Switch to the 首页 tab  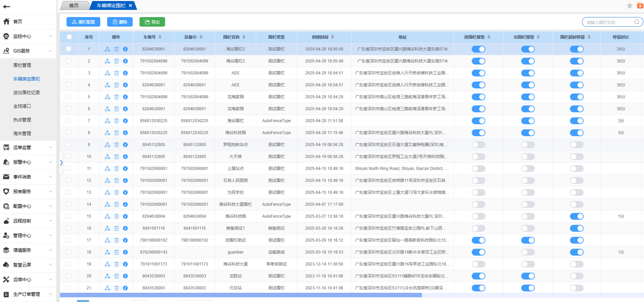pyautogui.click(x=74, y=5)
